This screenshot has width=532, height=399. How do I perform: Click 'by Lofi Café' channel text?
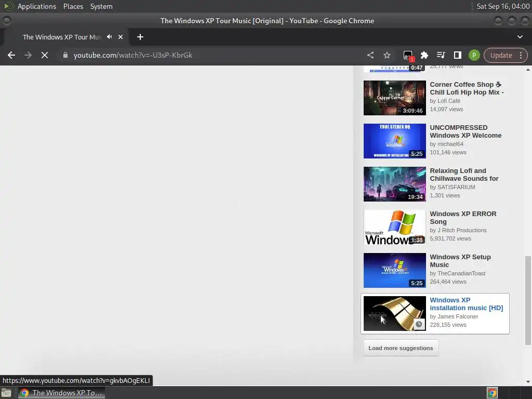pos(445,101)
